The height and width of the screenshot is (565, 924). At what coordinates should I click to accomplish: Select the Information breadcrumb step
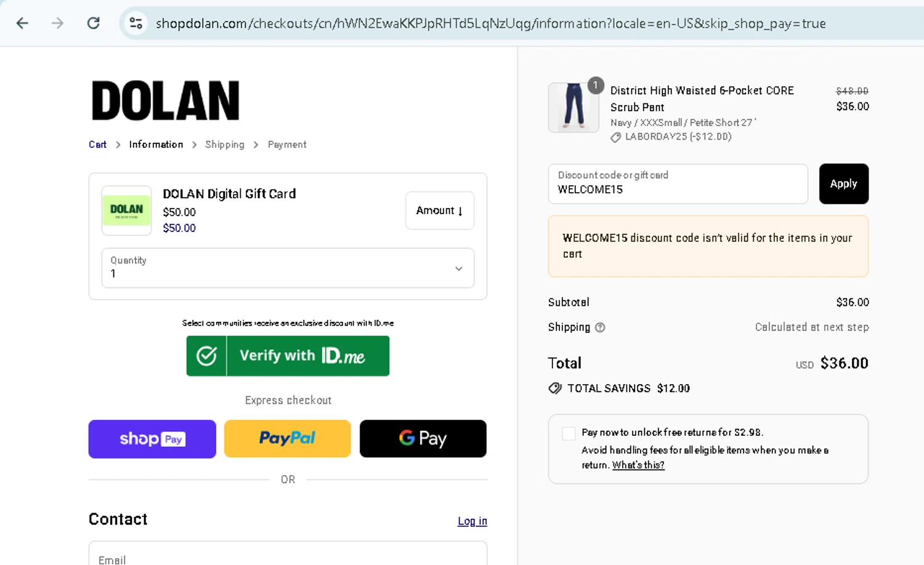tap(156, 145)
